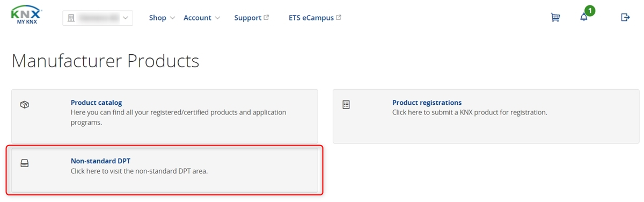Click the green notification count badge
Image resolution: width=644 pixels, height=202 pixels.
590,11
